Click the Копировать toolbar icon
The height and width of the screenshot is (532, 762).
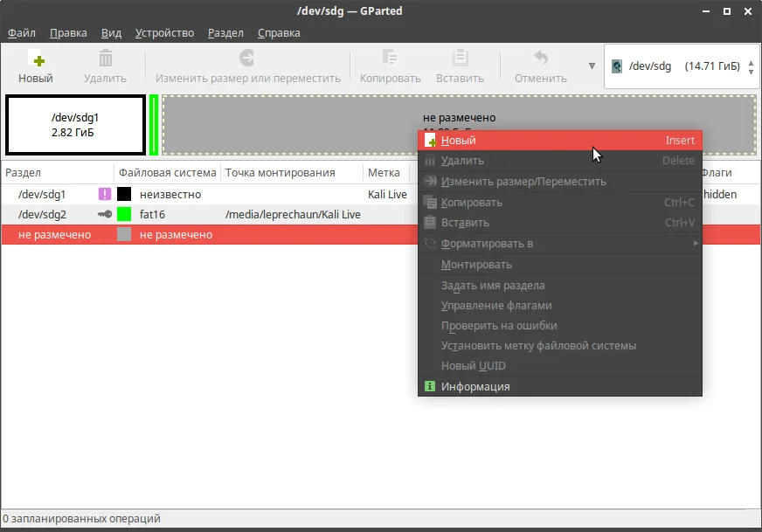point(390,58)
